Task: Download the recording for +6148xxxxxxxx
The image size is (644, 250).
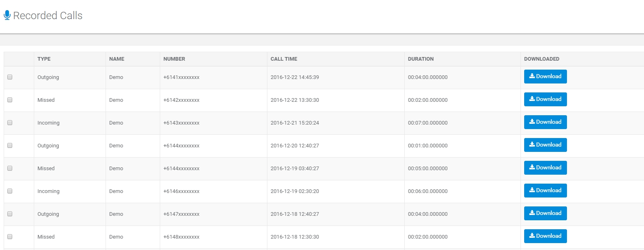Action: tap(545, 236)
